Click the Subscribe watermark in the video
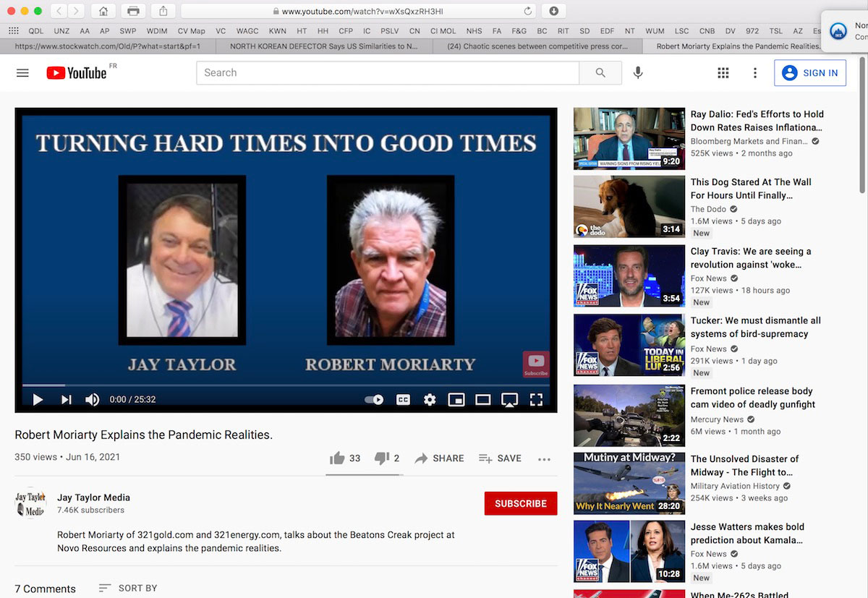This screenshot has height=598, width=868. [536, 364]
